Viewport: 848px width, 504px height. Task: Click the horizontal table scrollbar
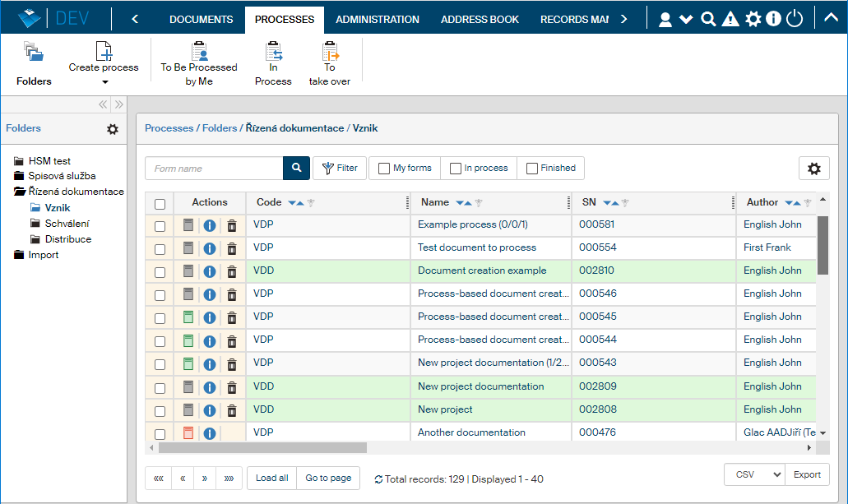click(262, 448)
